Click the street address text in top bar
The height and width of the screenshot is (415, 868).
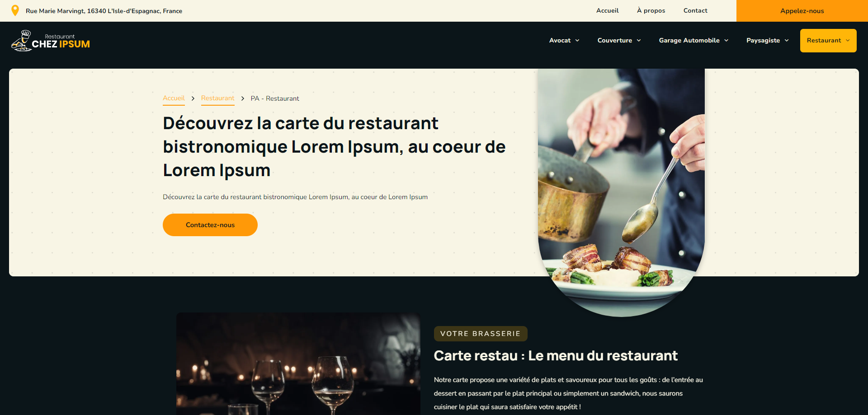tap(104, 11)
